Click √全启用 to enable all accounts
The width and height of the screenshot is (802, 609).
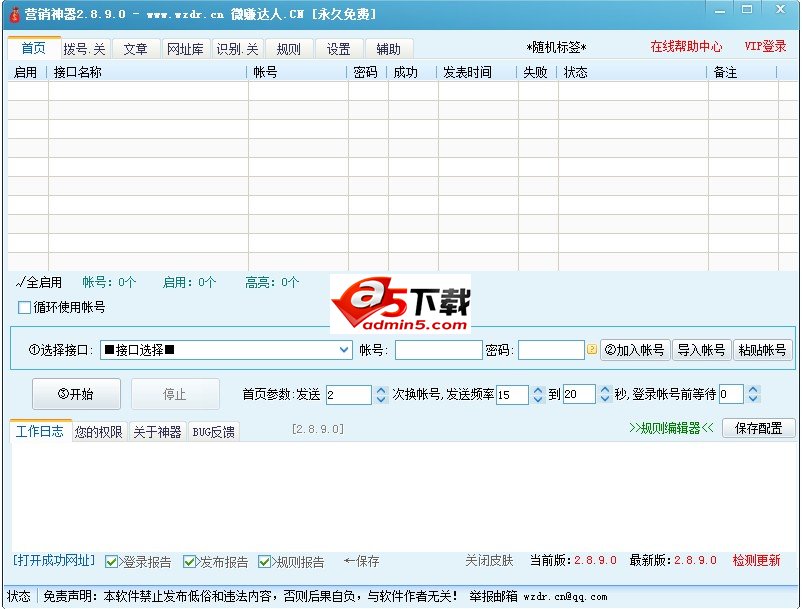point(39,282)
